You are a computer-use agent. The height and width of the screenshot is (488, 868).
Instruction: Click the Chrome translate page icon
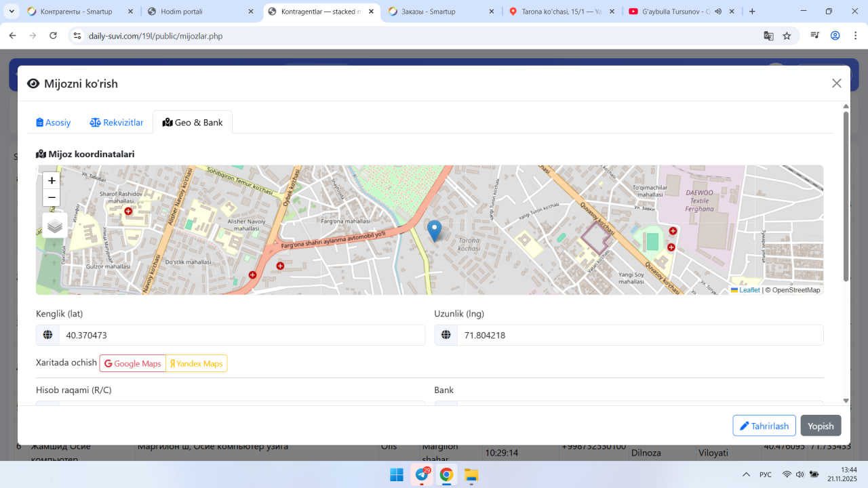tap(768, 36)
